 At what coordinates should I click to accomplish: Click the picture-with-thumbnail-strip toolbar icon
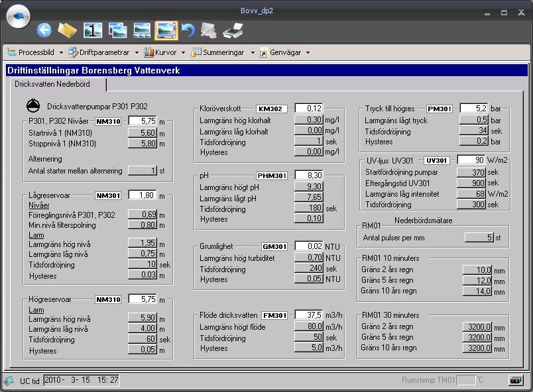(x=142, y=30)
